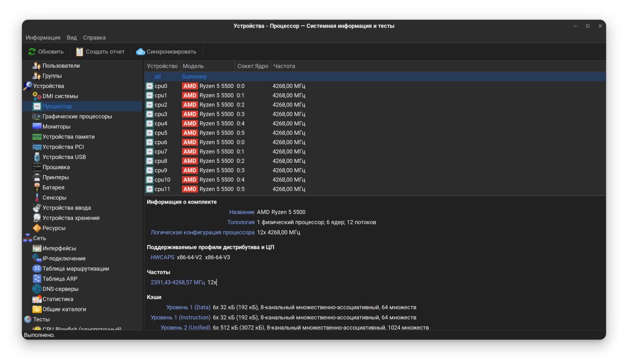Viewport: 628px width, 364px height.
Task: Click the DMI системы gears icon
Action: click(37, 96)
